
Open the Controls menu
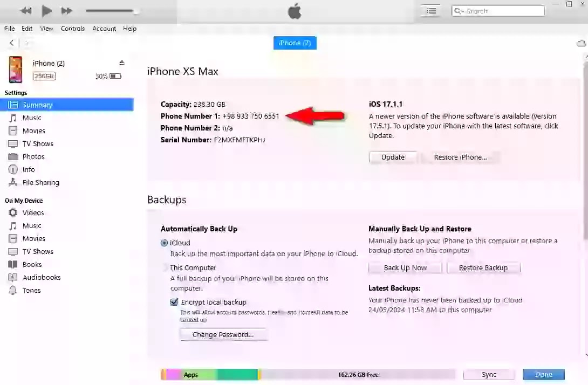[73, 29]
